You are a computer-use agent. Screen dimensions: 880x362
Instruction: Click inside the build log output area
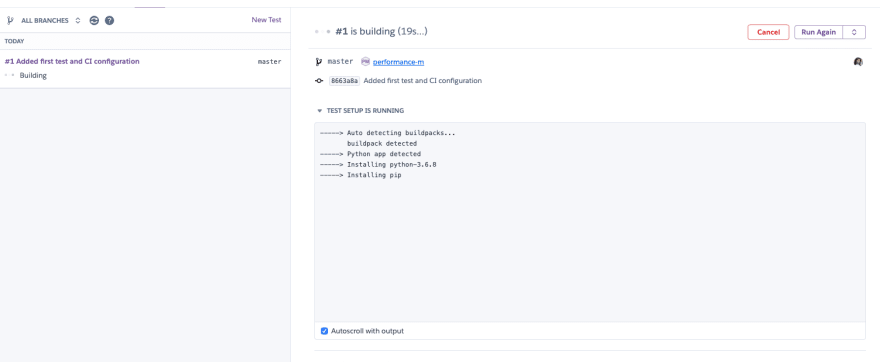(x=590, y=222)
